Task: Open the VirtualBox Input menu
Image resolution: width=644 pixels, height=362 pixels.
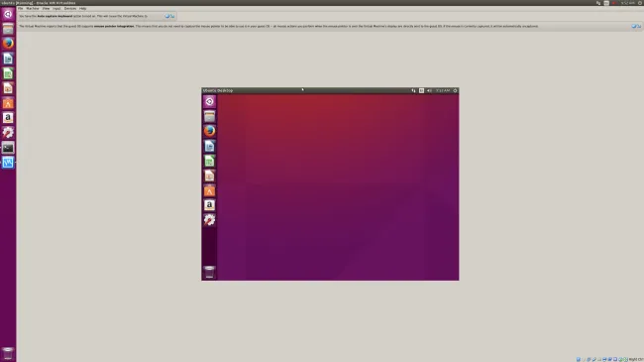Action: point(56,8)
